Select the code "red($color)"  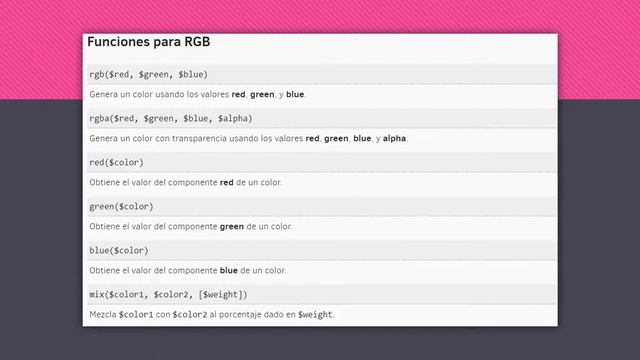tap(116, 162)
